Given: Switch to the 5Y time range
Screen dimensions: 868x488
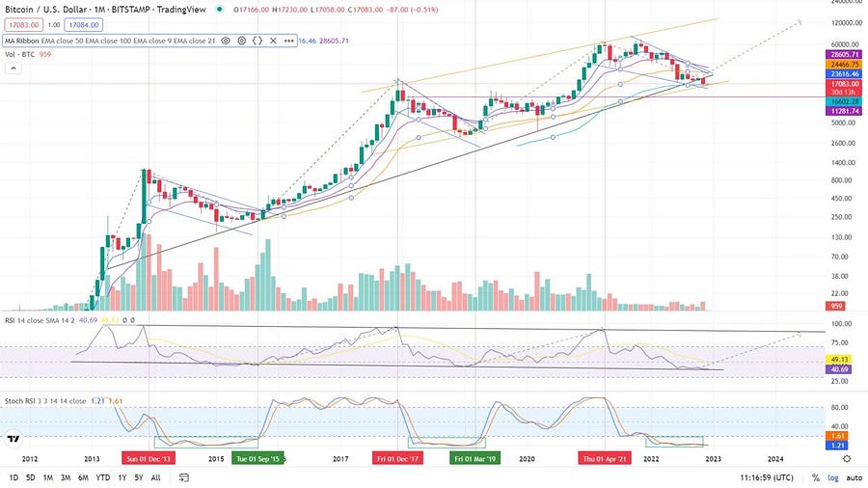Looking at the screenshot, I should [x=138, y=477].
